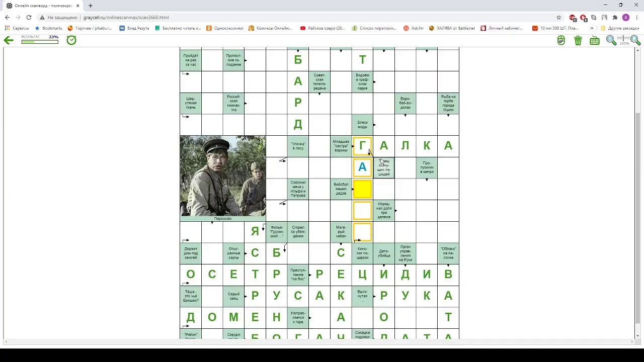Click the address bar URL graycell.ru
The width and height of the screenshot is (644, 362).
(x=126, y=17)
